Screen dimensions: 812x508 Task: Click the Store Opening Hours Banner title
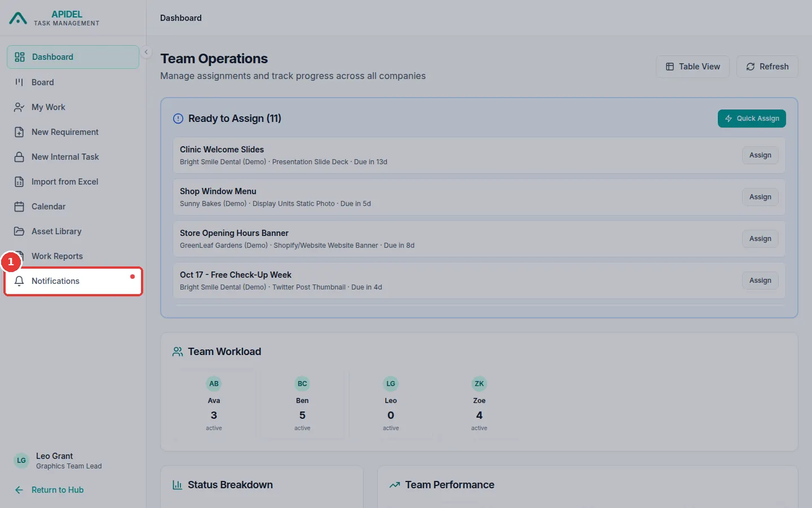pos(234,233)
